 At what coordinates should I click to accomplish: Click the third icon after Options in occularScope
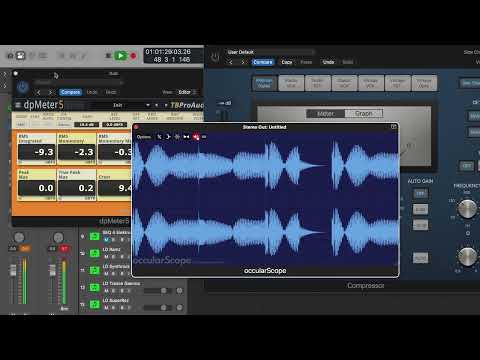177,137
